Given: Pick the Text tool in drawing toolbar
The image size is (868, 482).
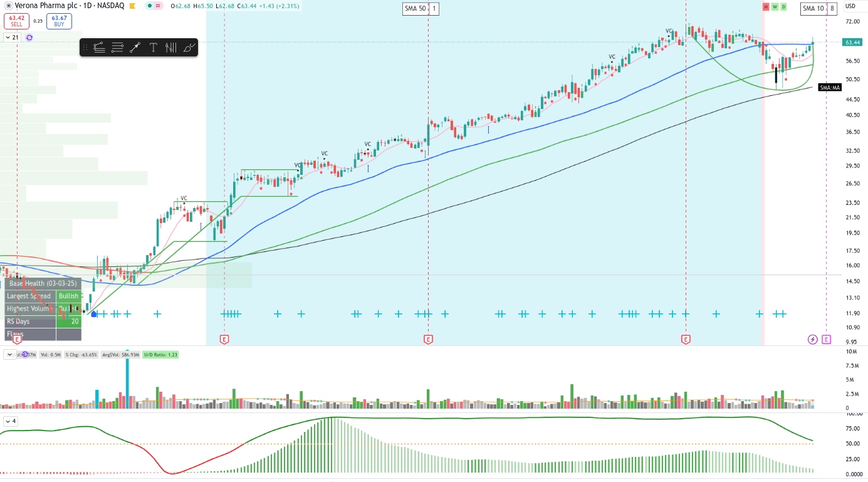Looking at the screenshot, I should pos(153,47).
